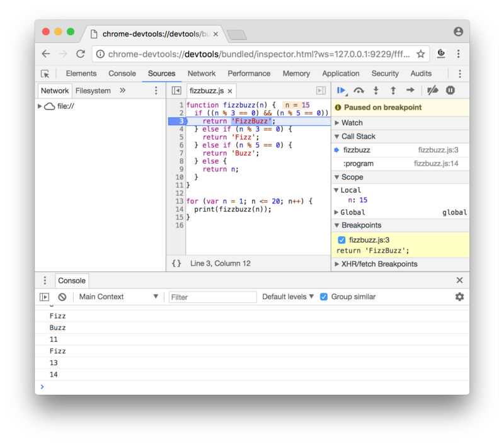Image resolution: width=504 pixels, height=444 pixels.
Task: Step into next function call
Action: click(376, 91)
